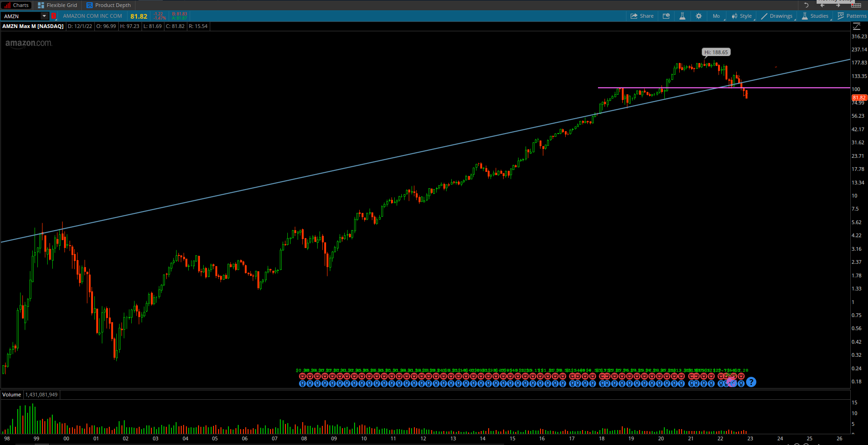The image size is (868, 445).
Task: Open the Edit Studies flask icon
Action: [x=682, y=16]
